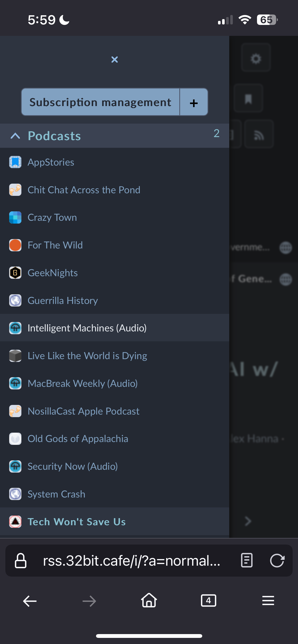Image resolution: width=298 pixels, height=644 pixels.
Task: Click the plus button to add a subscription
Action: (x=194, y=103)
